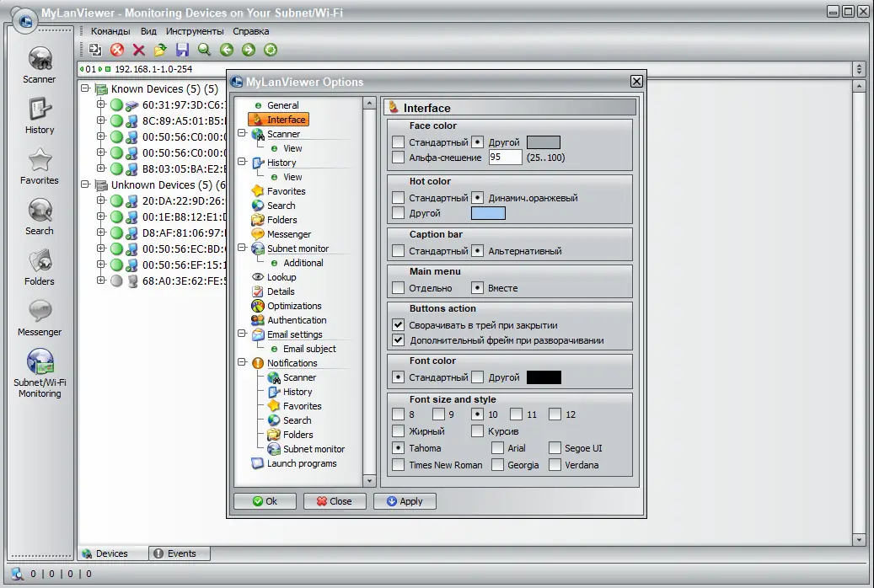Click the red stop scanning toolbar icon

tap(117, 50)
